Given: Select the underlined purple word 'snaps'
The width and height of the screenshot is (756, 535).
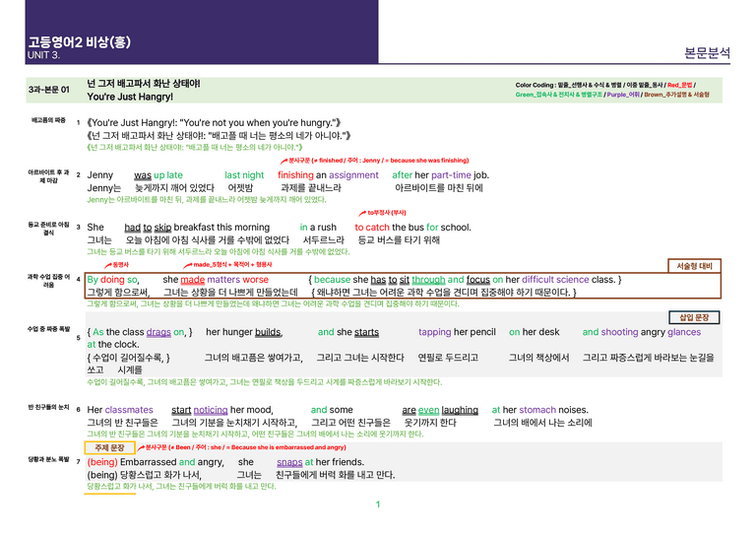Looking at the screenshot, I should click(289, 462).
